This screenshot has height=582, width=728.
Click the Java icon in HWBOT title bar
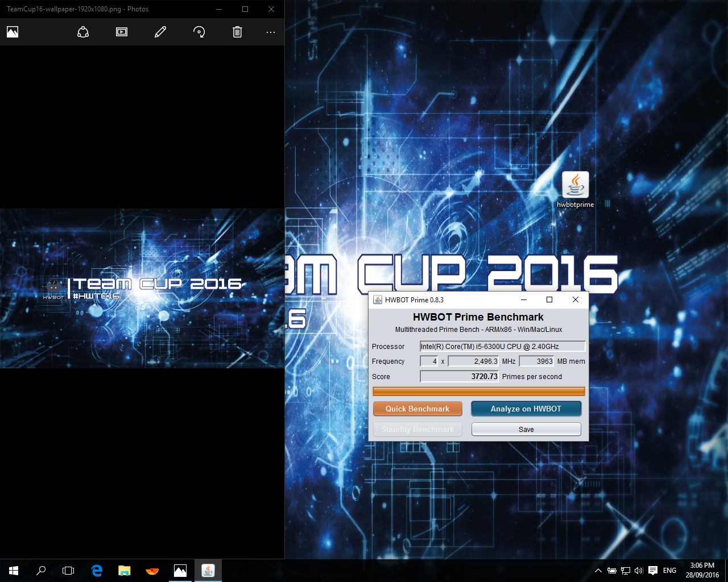click(377, 300)
